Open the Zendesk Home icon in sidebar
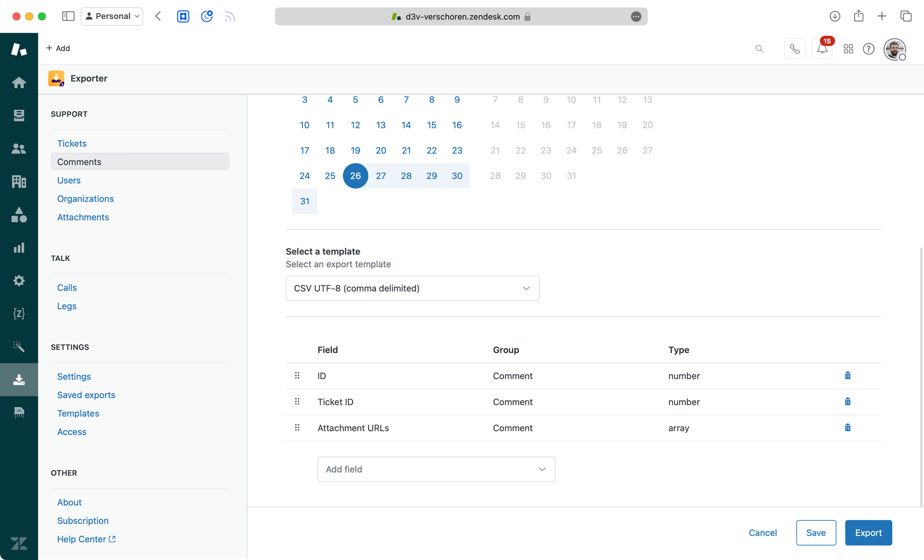This screenshot has height=560, width=924. click(19, 83)
